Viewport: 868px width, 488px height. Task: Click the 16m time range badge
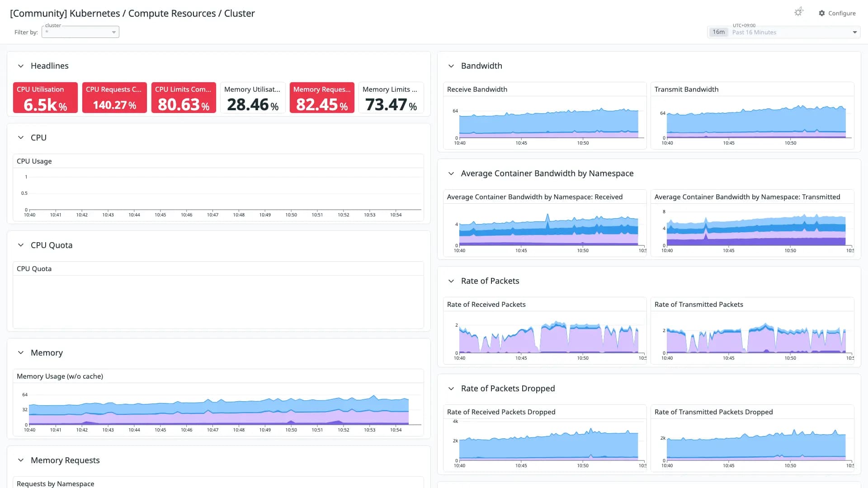click(x=718, y=32)
